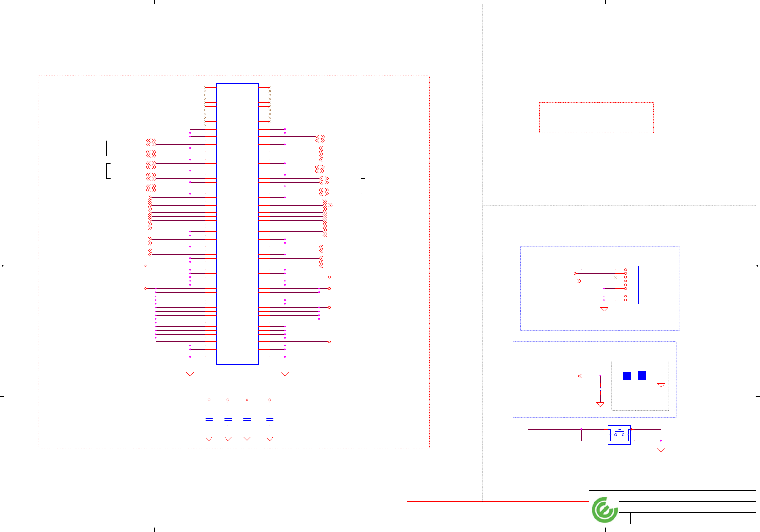Click the ground symbol under the pad-side capacitor
The image size is (760, 532).
(x=600, y=404)
